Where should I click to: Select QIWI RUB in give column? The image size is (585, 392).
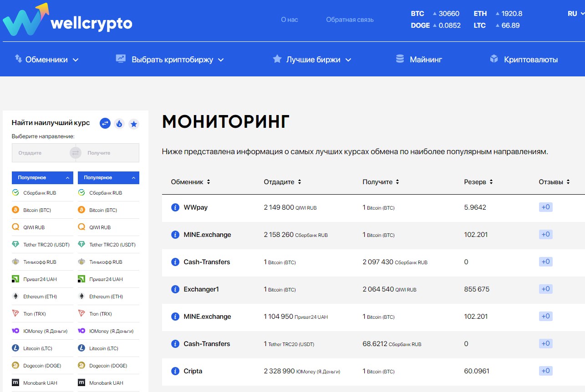point(42,227)
